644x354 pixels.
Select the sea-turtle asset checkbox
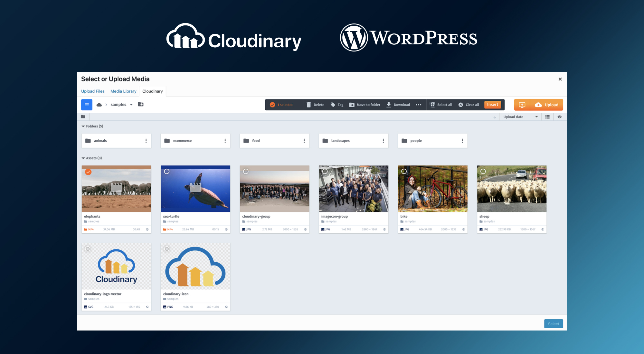(167, 172)
